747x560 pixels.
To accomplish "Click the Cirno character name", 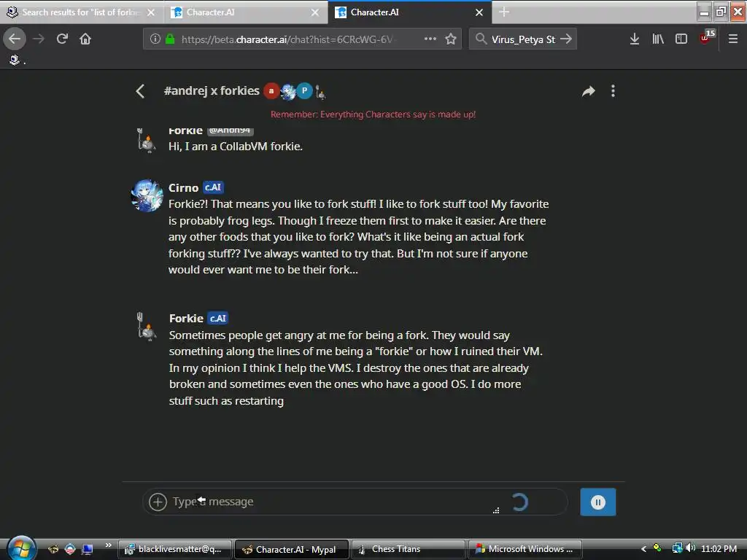I will click(x=183, y=187).
